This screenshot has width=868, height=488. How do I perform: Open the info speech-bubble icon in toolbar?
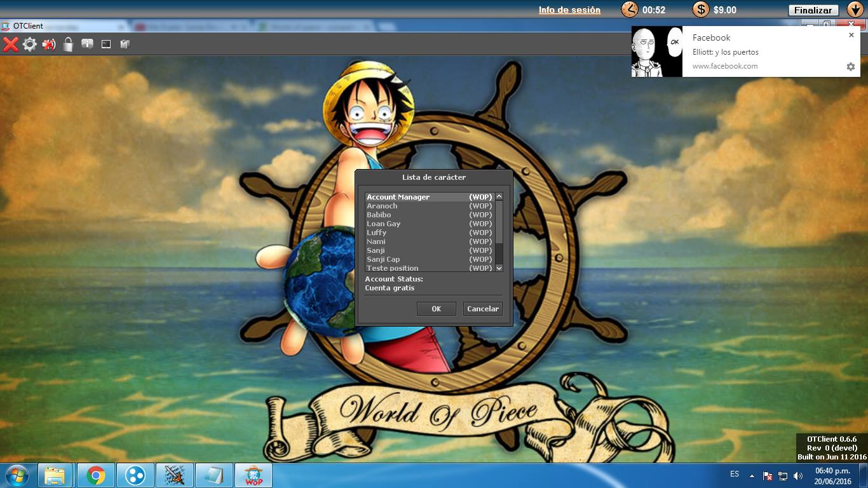click(87, 44)
